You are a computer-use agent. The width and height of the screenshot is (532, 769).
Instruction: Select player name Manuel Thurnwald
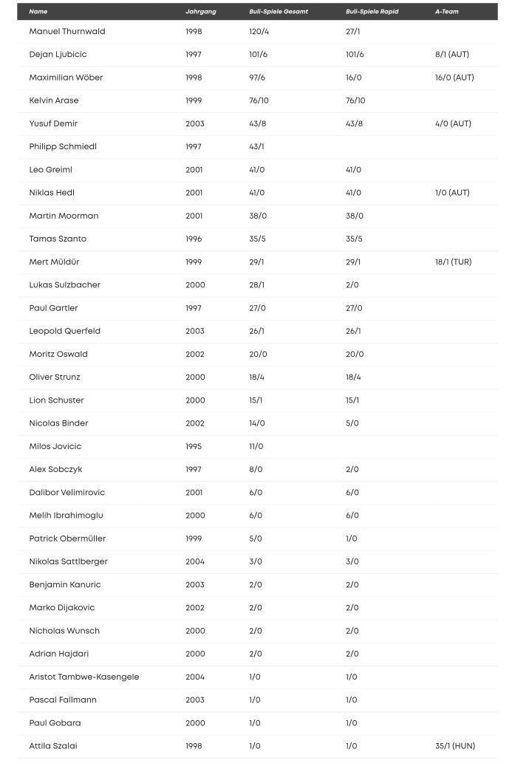coord(67,32)
